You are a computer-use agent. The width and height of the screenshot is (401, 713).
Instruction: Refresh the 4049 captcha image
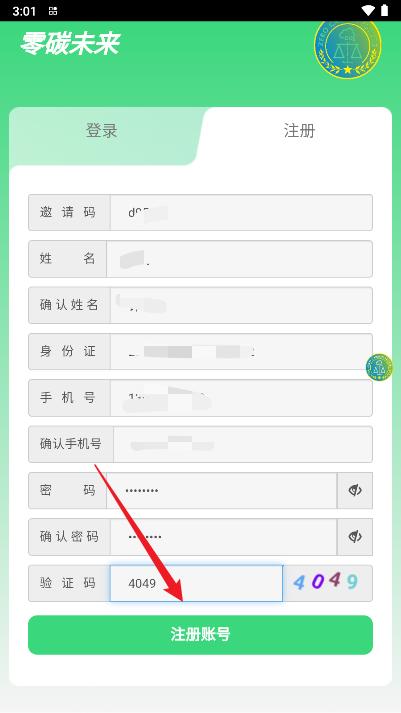tap(327, 583)
